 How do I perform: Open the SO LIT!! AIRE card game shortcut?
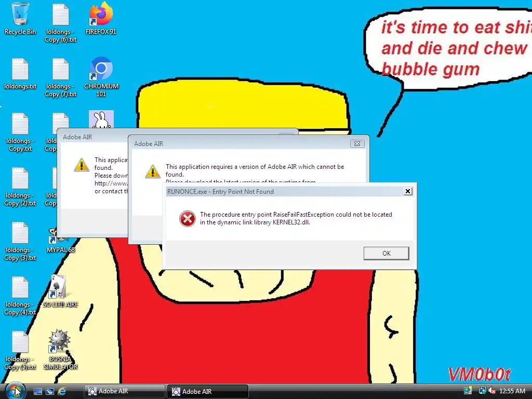point(60,291)
